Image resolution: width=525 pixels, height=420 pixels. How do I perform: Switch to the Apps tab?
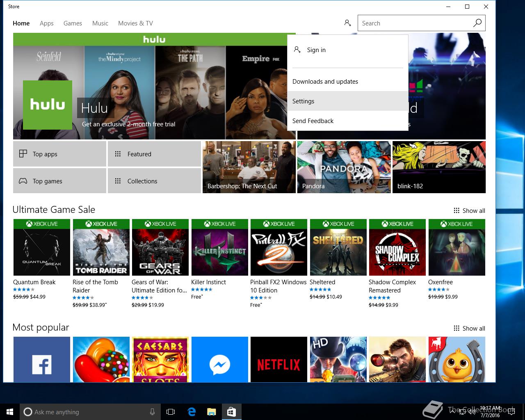point(47,23)
